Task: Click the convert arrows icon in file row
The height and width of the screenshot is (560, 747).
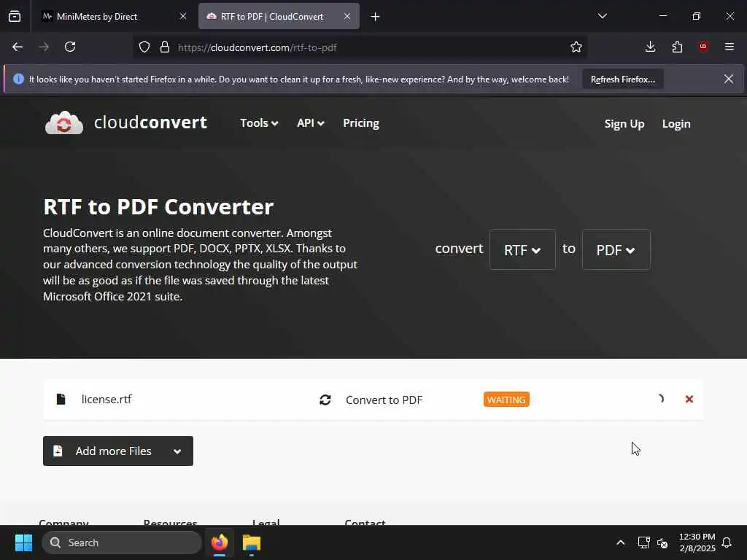Action: pos(325,400)
